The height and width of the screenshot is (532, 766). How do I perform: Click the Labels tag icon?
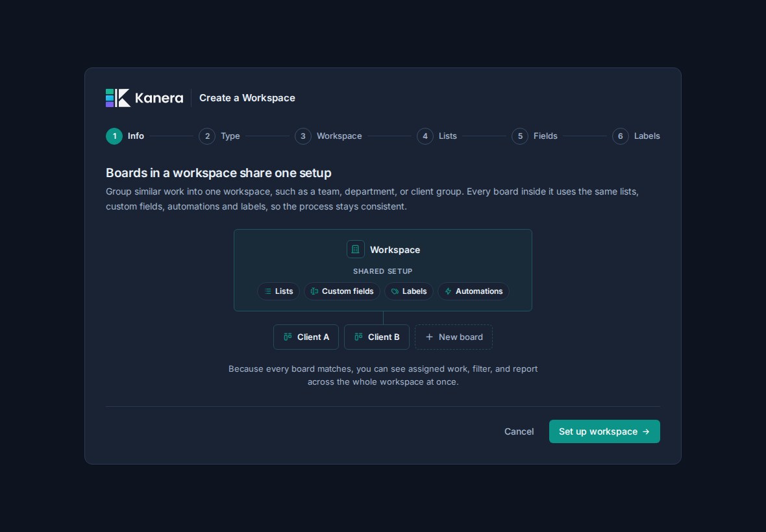[x=395, y=291]
